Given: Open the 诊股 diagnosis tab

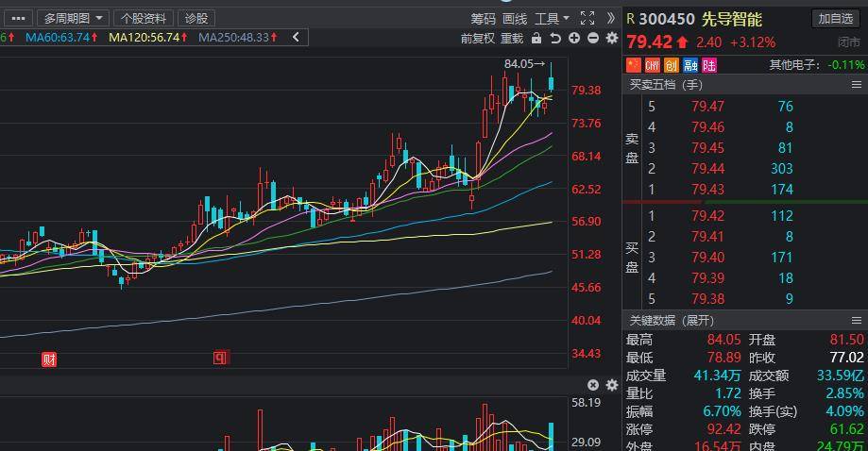Looking at the screenshot, I should click(196, 18).
